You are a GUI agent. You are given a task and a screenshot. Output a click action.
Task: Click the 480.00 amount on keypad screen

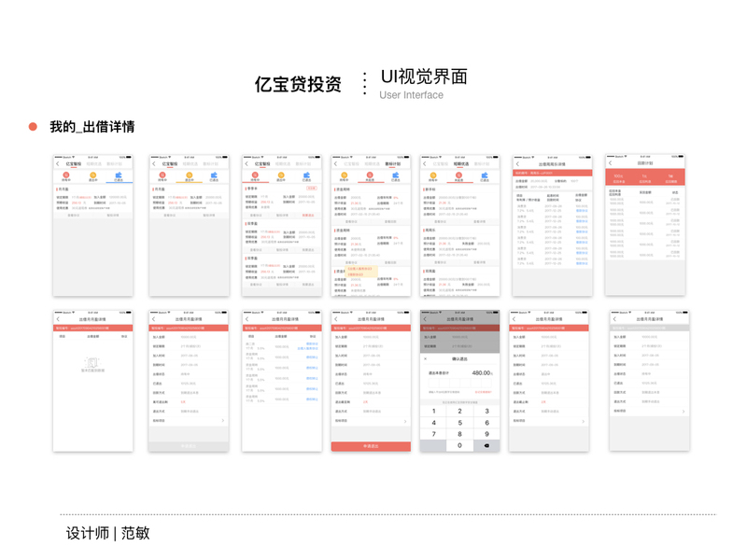[x=481, y=372]
